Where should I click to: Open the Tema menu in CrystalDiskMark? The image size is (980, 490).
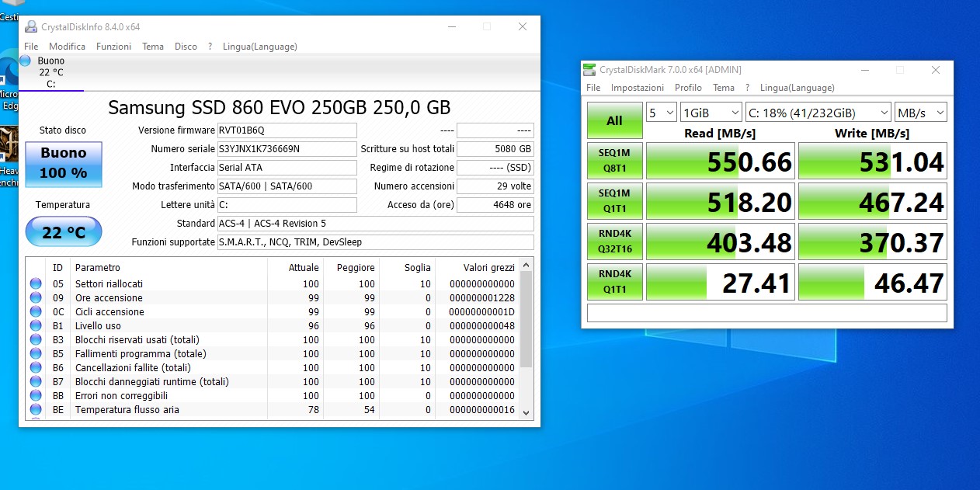[724, 88]
